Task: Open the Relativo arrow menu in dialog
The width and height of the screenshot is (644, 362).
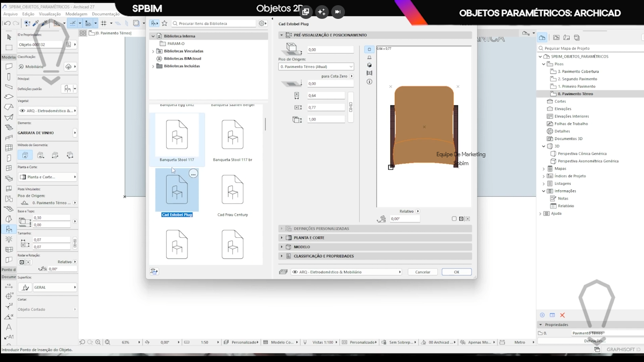Action: [x=418, y=211]
